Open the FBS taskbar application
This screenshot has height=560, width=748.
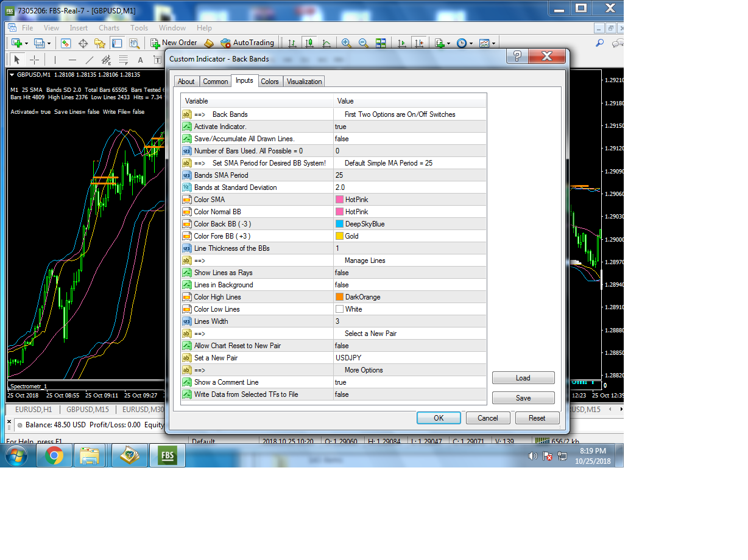click(x=168, y=455)
